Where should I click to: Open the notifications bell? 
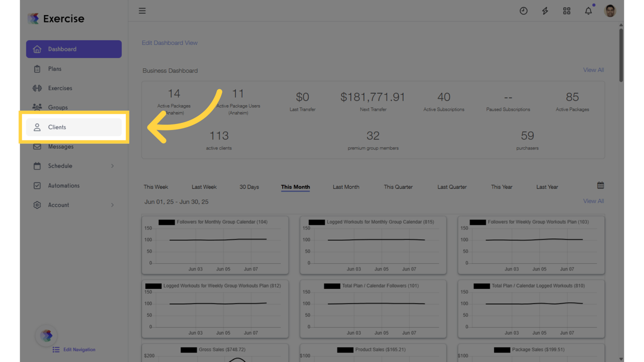pos(588,10)
